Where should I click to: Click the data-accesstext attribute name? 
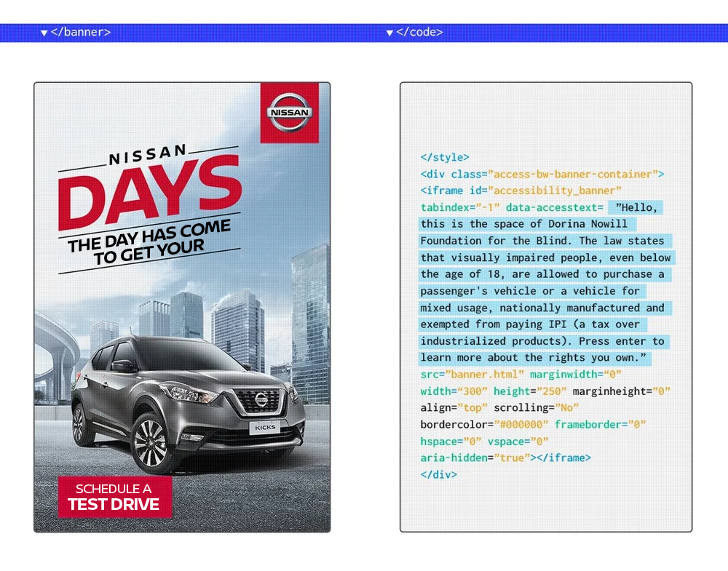click(550, 207)
